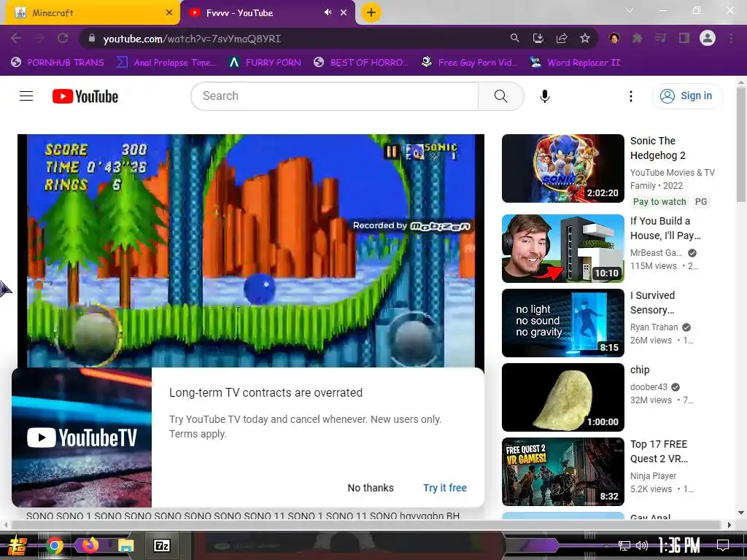Open the BEST OF HORRO... bookmark
The image size is (747, 560).
point(361,63)
